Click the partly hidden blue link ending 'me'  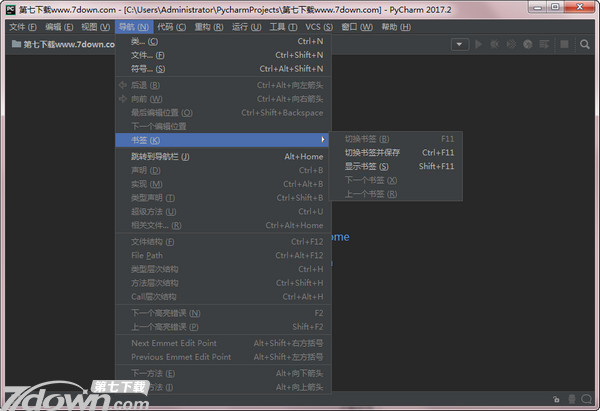coord(341,237)
